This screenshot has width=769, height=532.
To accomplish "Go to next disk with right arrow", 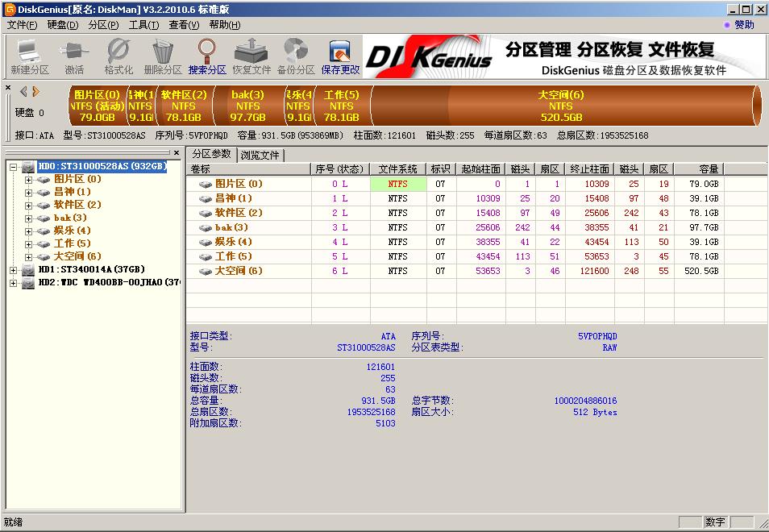I will coord(35,91).
